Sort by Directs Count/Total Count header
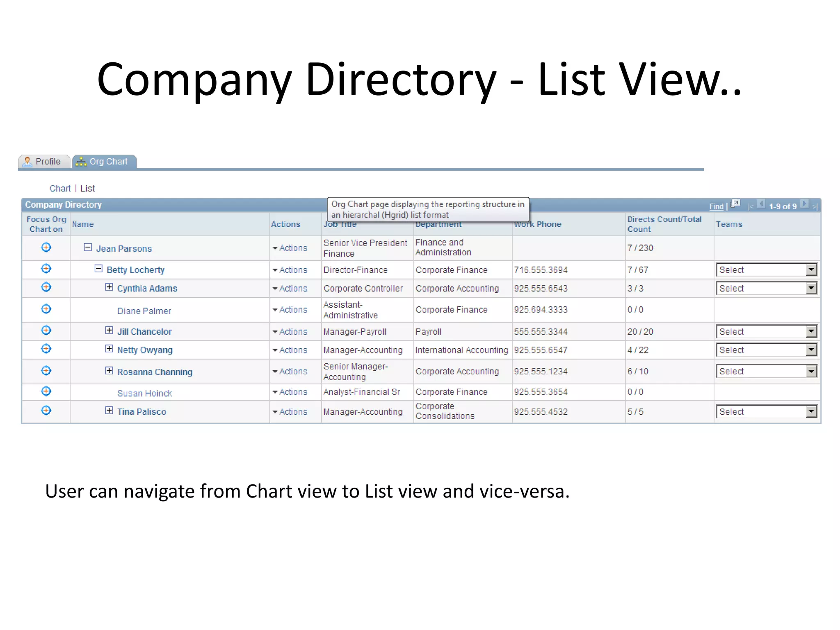This screenshot has width=840, height=630. (664, 224)
